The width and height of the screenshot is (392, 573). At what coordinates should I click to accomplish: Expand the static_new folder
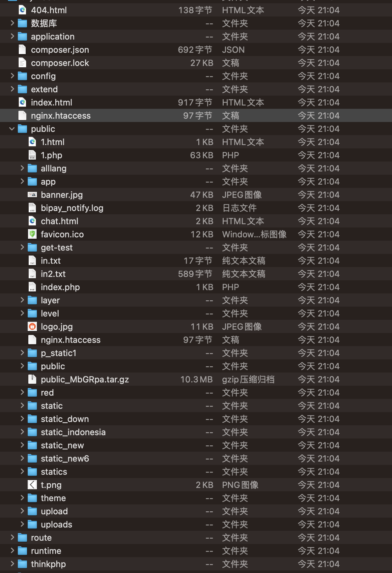pyautogui.click(x=22, y=445)
